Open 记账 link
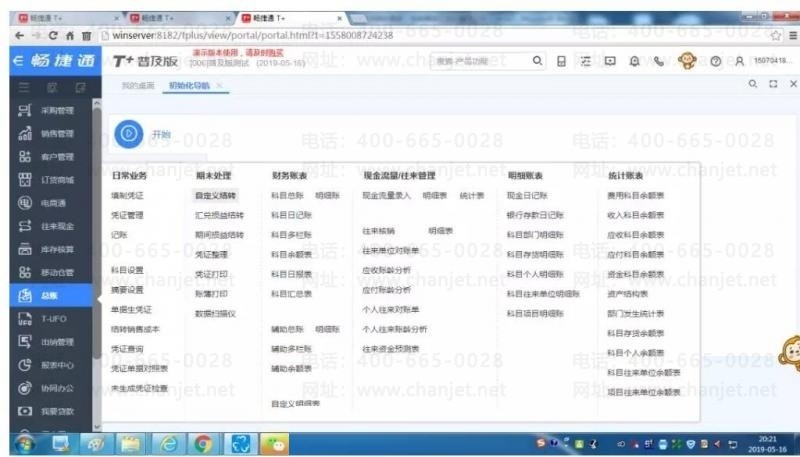Screen dimensions: 800x457 (x=119, y=235)
